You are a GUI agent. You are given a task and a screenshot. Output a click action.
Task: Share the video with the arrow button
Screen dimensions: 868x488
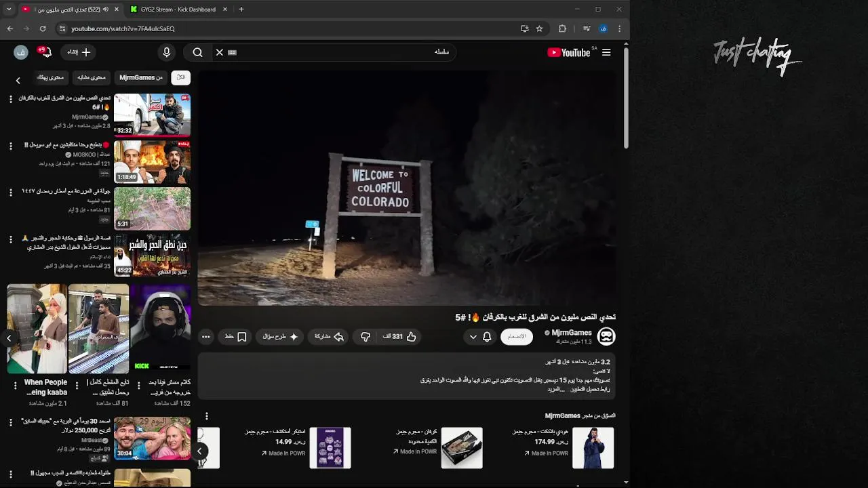click(329, 336)
